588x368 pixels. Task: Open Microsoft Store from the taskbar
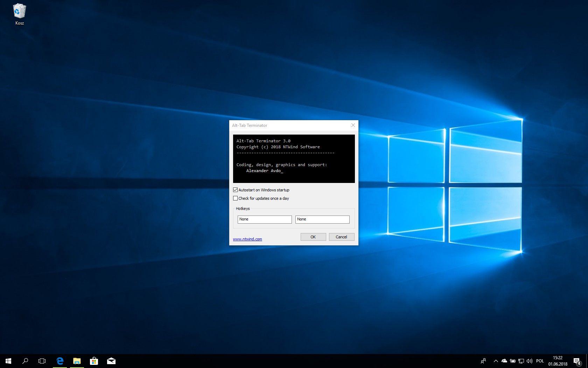point(94,361)
